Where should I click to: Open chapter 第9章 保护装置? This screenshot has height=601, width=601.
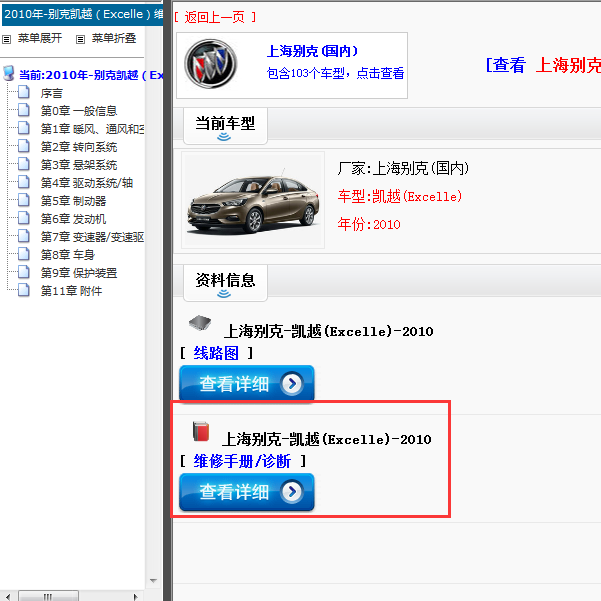(x=79, y=273)
